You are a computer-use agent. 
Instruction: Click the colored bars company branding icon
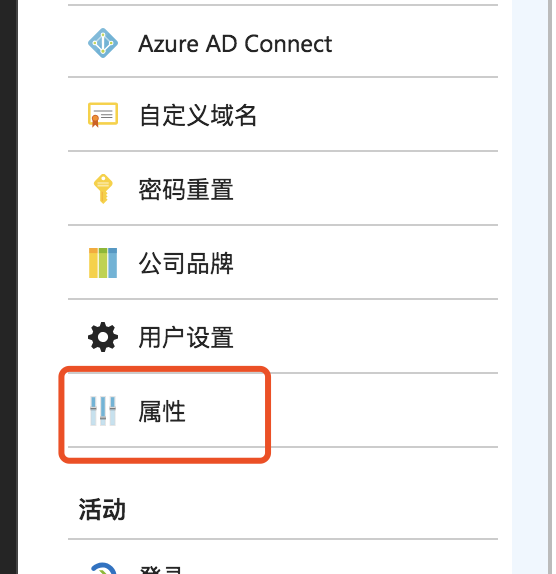click(103, 263)
